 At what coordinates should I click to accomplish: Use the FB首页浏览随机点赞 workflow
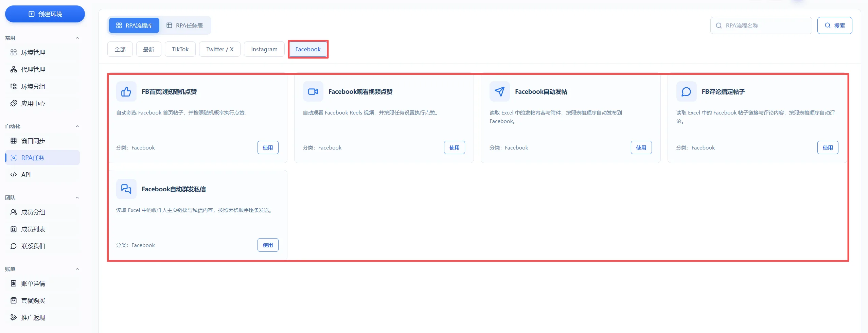point(268,147)
